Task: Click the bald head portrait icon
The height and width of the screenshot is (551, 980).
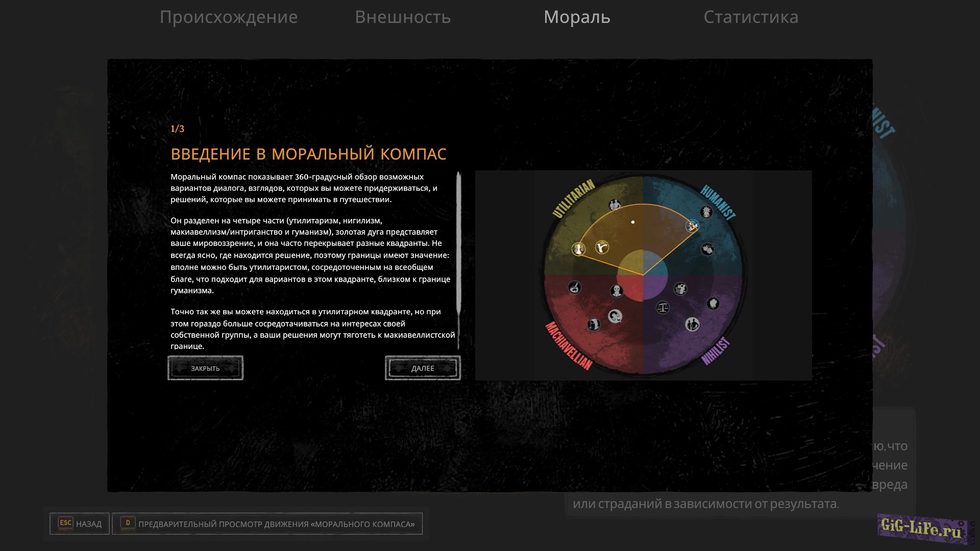Action: point(617,291)
